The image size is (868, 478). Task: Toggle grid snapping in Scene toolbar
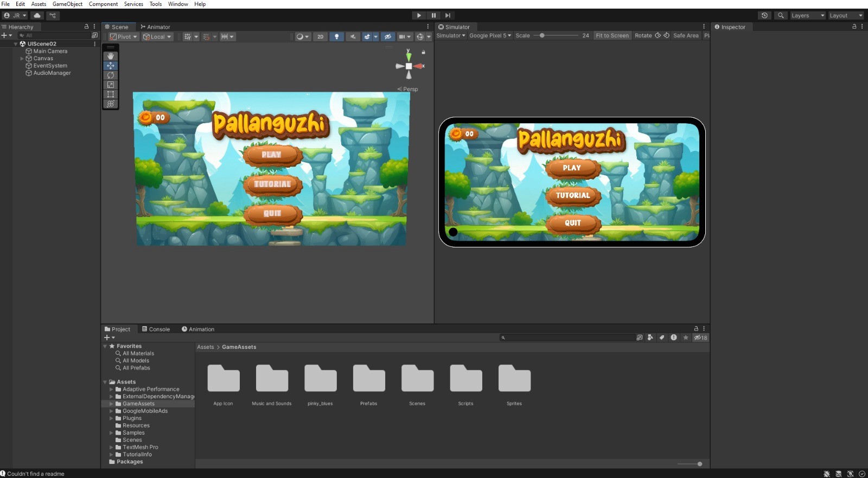click(x=206, y=36)
